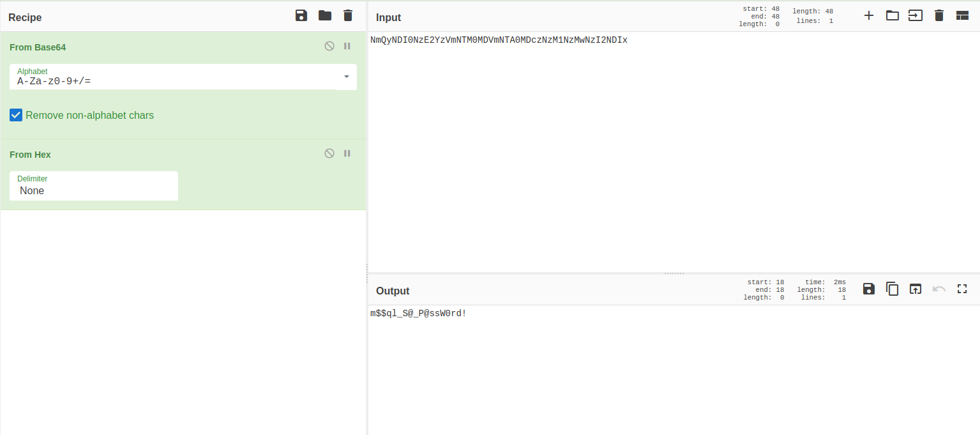Screen dimensions: 980x435
Task: Set breakpoint on From Hex
Action: coord(347,153)
